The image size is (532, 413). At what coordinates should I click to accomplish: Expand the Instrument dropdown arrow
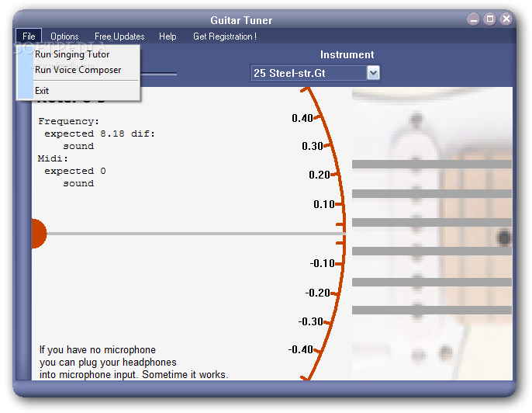373,73
